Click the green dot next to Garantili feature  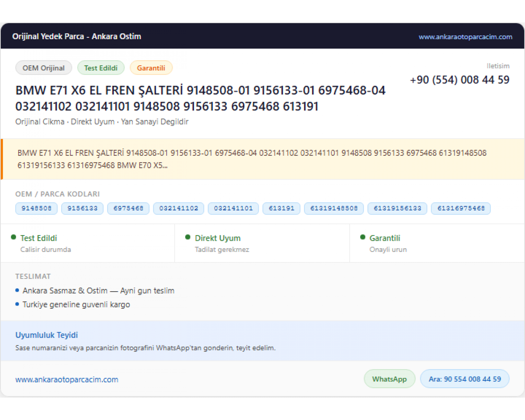click(x=363, y=237)
